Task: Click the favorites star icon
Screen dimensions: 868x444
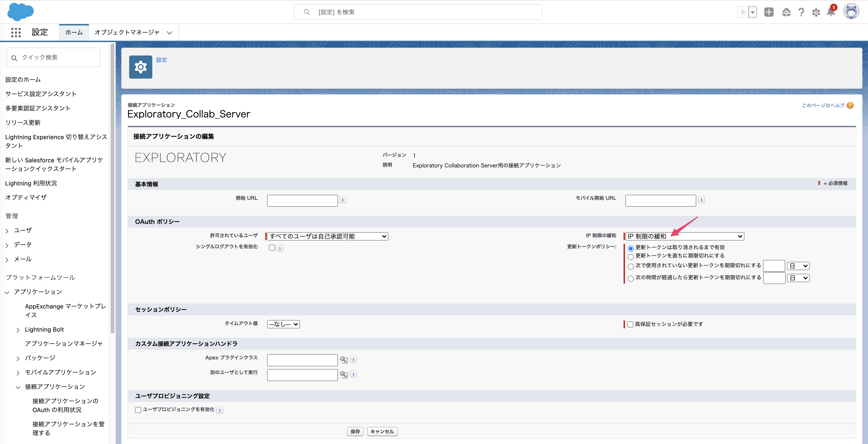Action: click(743, 12)
